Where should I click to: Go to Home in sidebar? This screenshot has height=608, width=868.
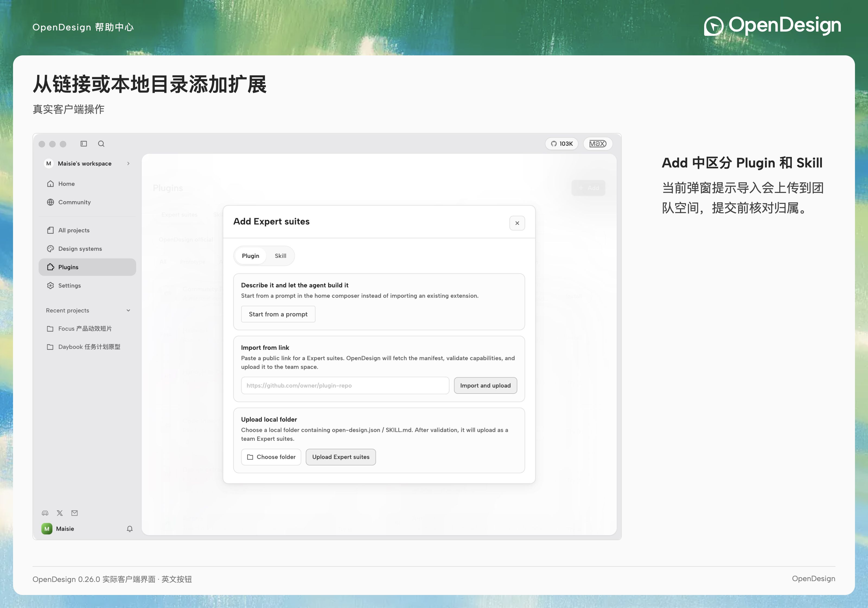(87, 184)
